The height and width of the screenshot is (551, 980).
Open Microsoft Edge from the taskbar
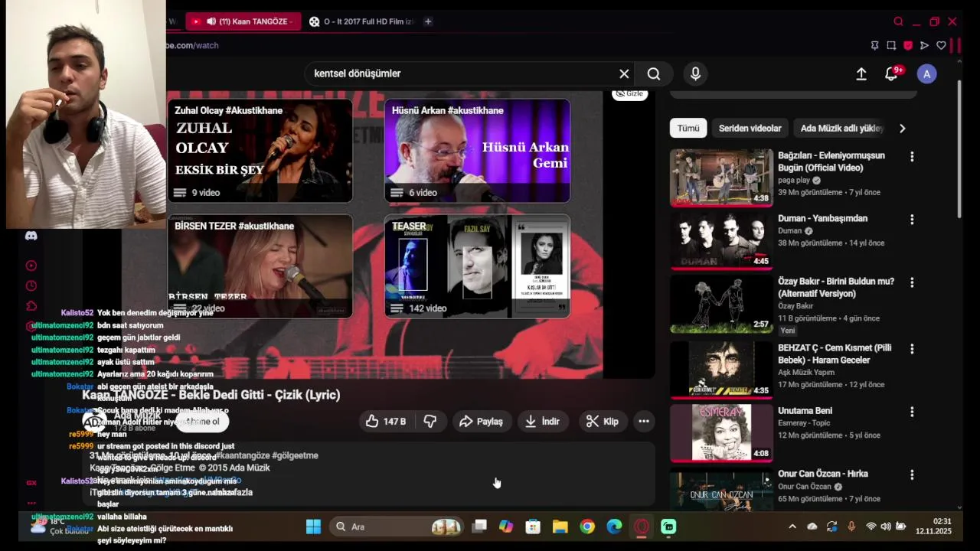tap(614, 527)
